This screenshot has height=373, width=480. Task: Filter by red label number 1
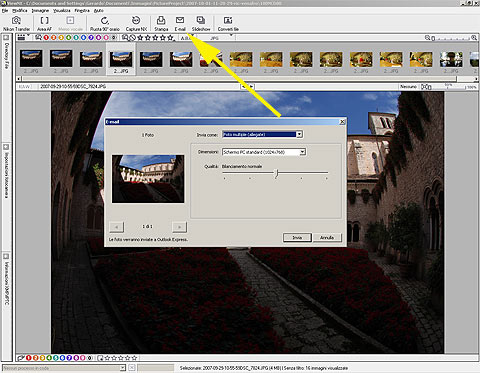pos(46,38)
